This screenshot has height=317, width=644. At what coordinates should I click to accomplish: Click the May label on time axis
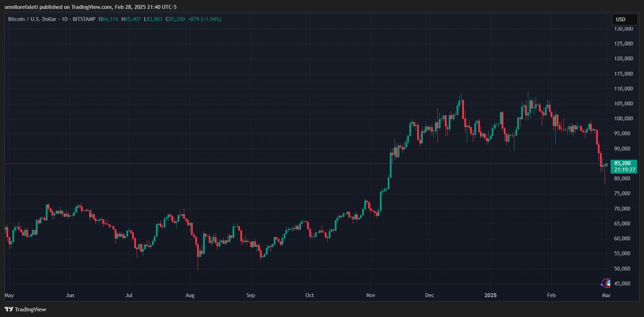tap(9, 295)
